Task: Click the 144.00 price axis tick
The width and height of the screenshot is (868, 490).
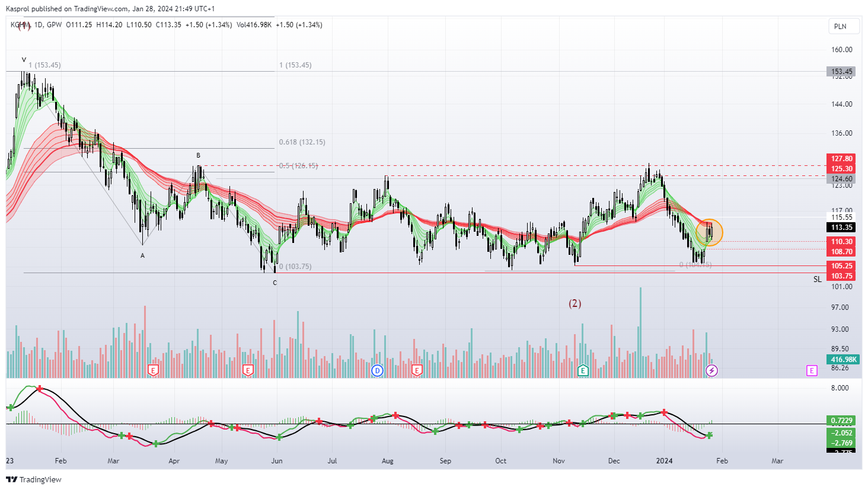Action: click(x=842, y=104)
